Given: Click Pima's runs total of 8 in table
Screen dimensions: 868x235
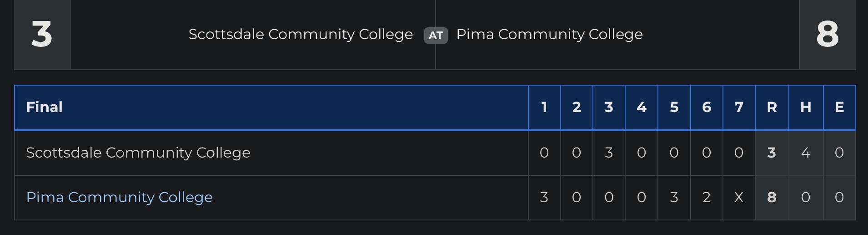Looking at the screenshot, I should tap(772, 197).
